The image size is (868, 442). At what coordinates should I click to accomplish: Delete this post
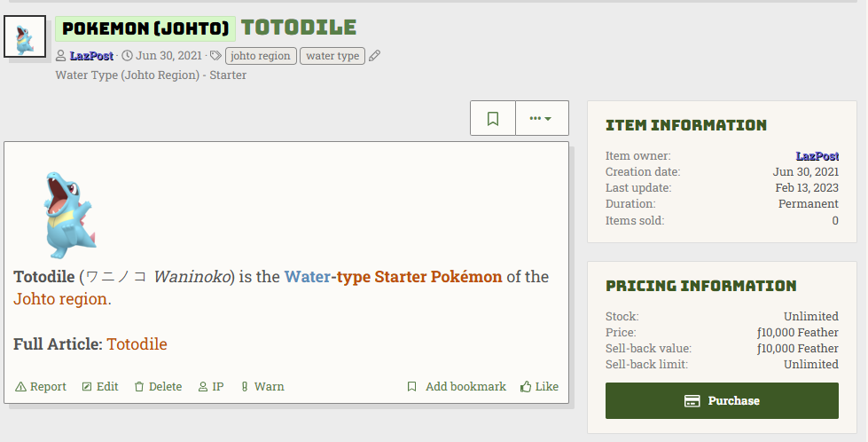[158, 387]
